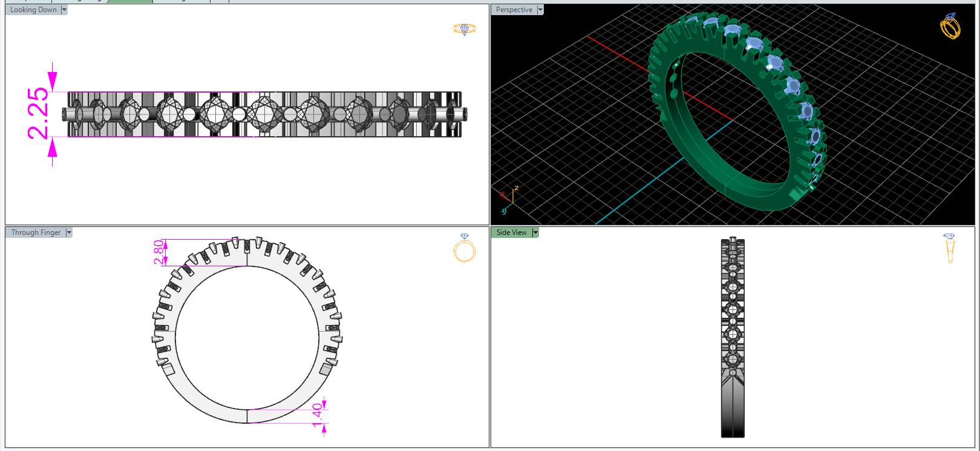This screenshot has height=451, width=980.
Task: Click the ring front-view icon in Through Finger
Action: (x=465, y=248)
